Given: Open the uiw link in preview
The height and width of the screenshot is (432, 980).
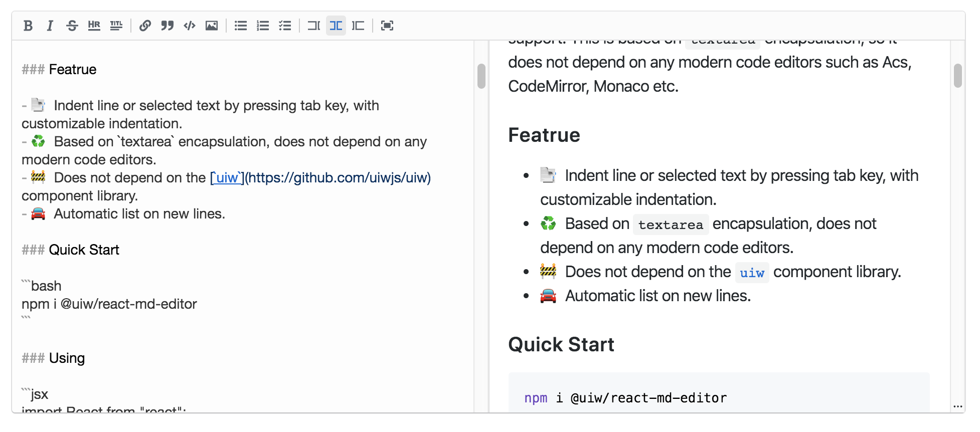Looking at the screenshot, I should coord(751,273).
